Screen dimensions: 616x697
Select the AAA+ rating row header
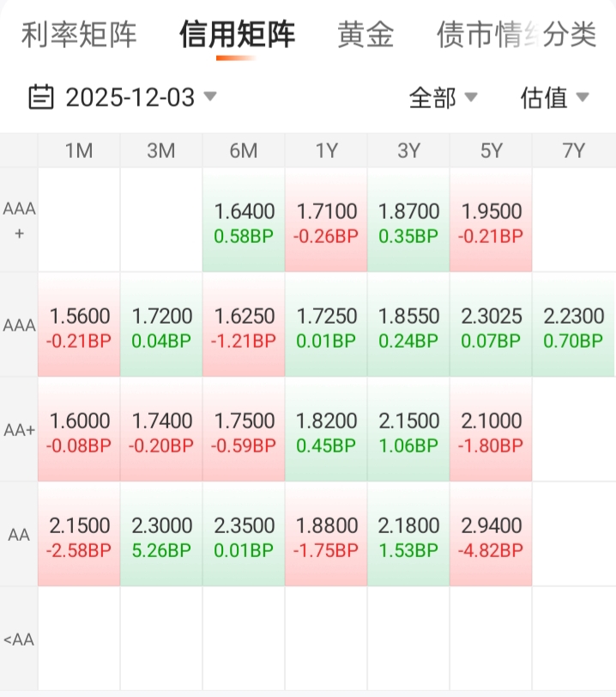pos(19,220)
